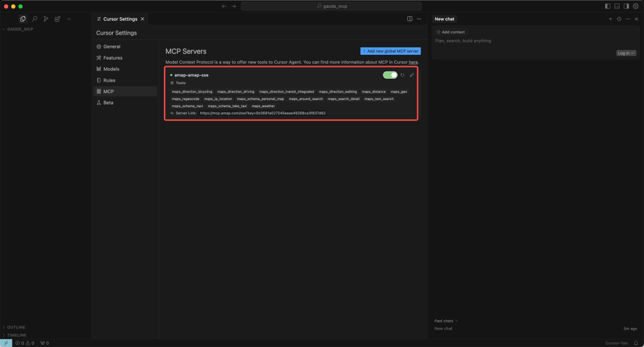This screenshot has height=347, width=644.
Task: Select the Cursor Settings editor tab
Action: tap(120, 19)
